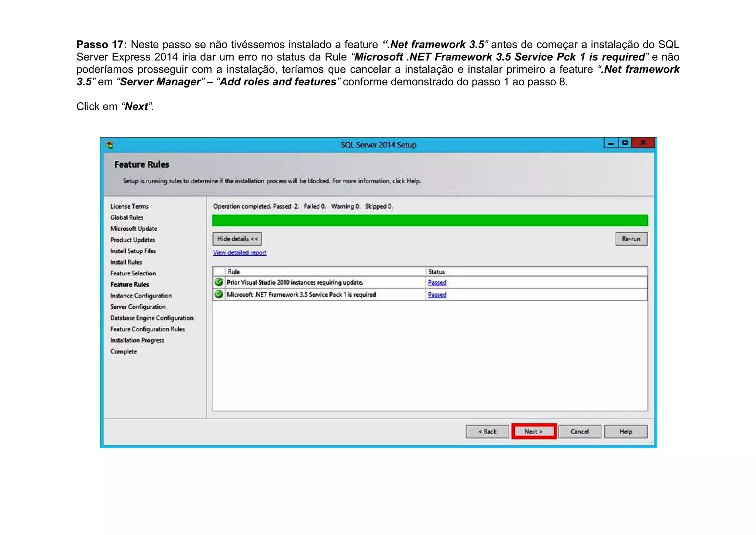Click green check icon for .NET Framework 3.5 rule
The width and height of the screenshot is (756, 535).
click(x=219, y=294)
